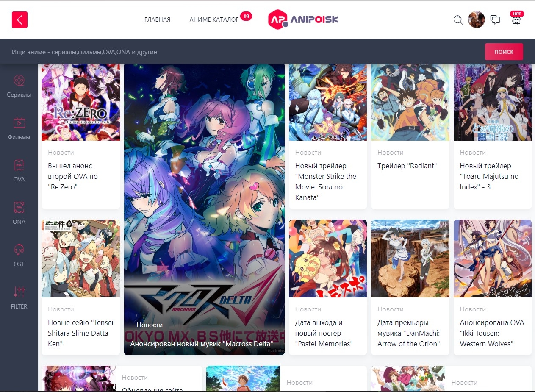Open "Новый трейлер Monster Strike the Movie" link

point(326,181)
